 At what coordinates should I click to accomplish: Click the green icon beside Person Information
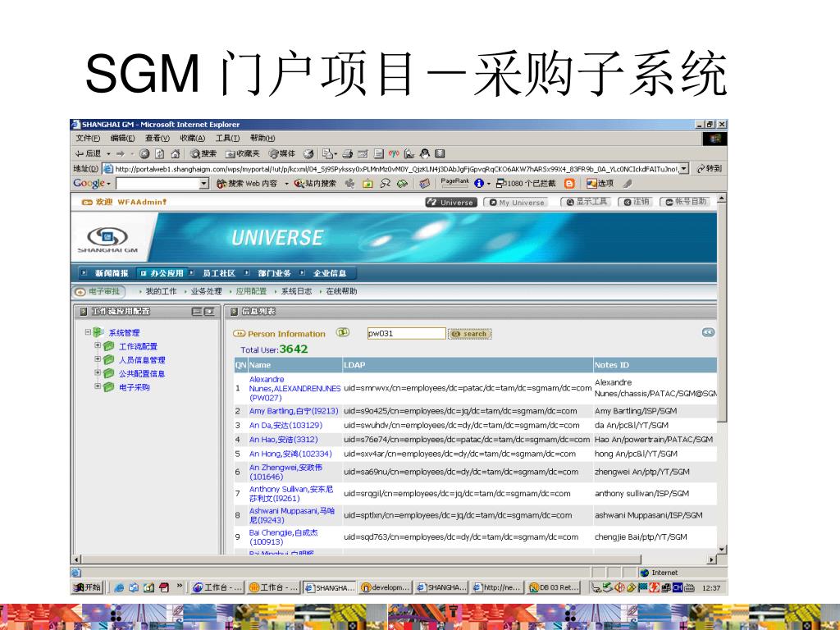(342, 333)
